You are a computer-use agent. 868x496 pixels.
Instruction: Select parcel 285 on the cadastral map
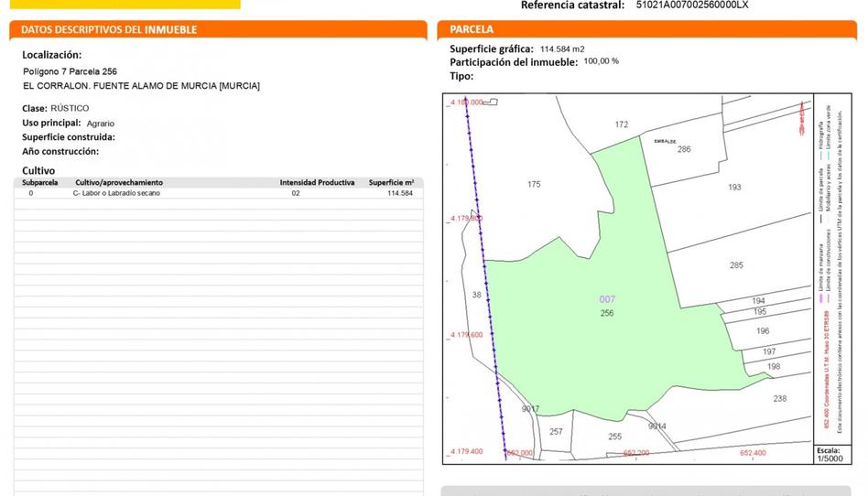[736, 265]
